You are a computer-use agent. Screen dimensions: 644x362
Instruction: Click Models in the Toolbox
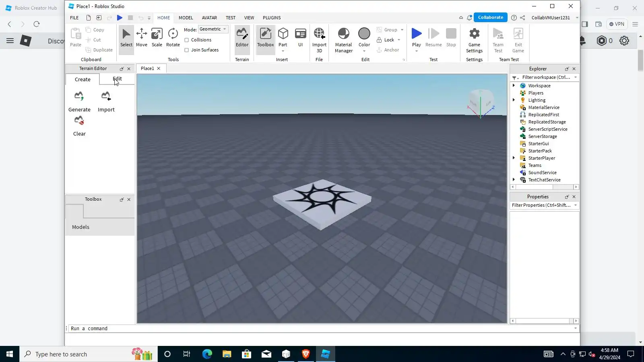coord(80,227)
